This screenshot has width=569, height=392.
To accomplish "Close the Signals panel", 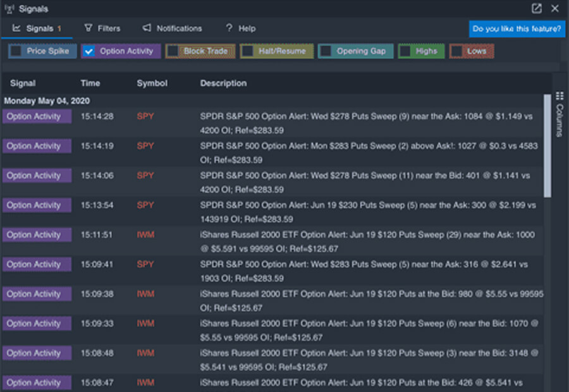I will click(x=555, y=9).
